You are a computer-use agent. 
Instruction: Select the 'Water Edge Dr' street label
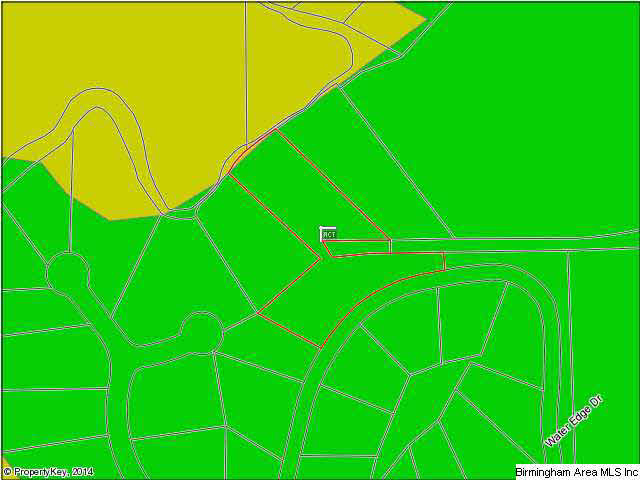(574, 420)
